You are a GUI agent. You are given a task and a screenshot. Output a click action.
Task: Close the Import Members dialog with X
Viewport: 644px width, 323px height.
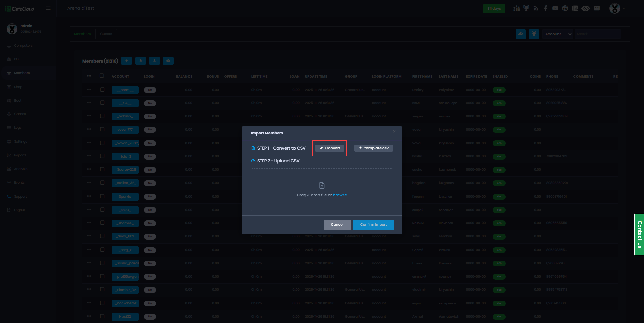click(394, 131)
